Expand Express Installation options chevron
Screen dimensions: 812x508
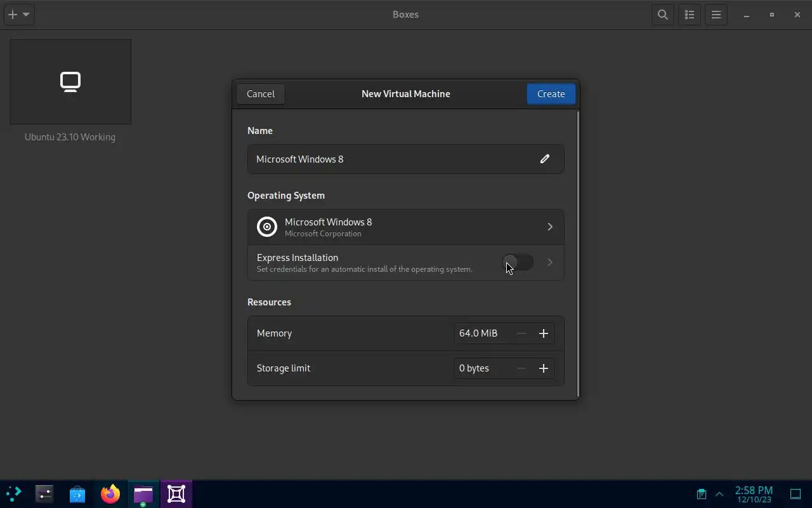[550, 262]
